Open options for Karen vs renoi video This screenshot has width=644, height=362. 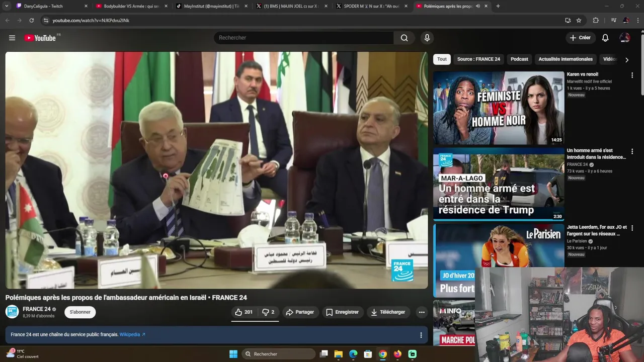point(632,75)
